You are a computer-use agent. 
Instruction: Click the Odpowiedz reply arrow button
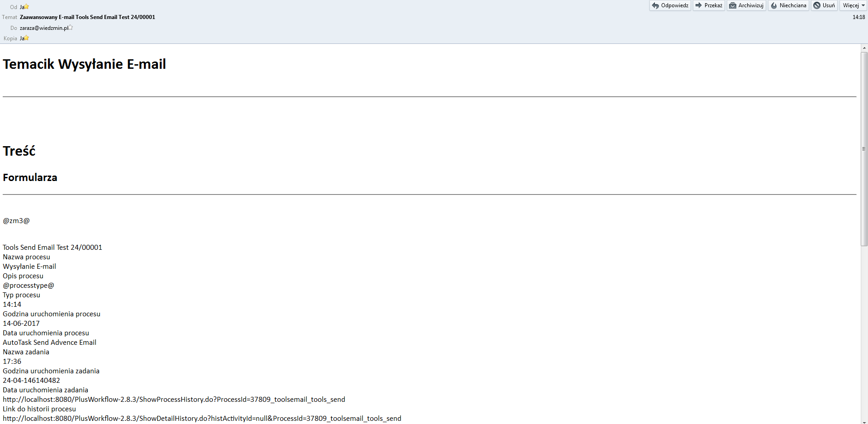pyautogui.click(x=670, y=5)
